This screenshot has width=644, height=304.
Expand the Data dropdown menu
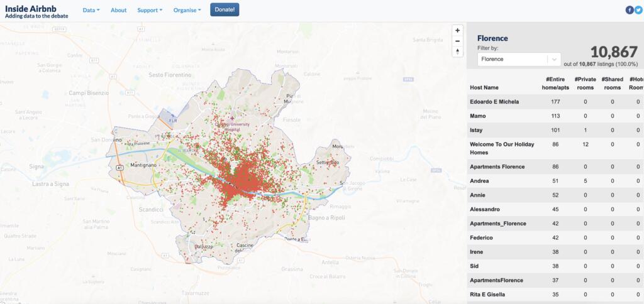(92, 10)
